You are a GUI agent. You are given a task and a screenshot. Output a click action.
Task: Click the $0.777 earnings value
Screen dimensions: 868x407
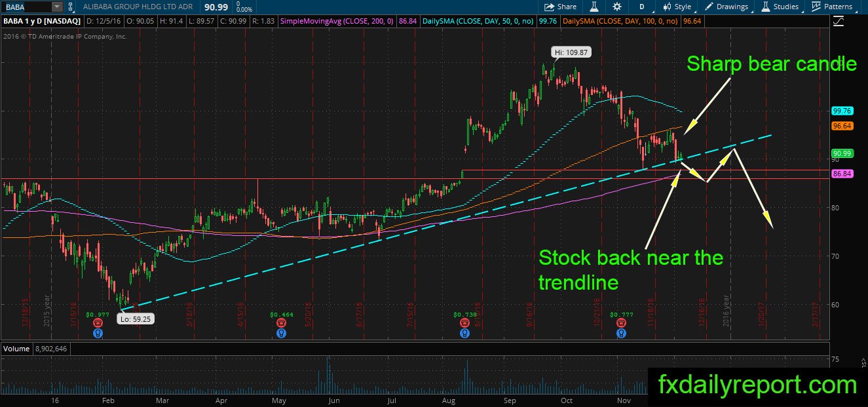621,314
